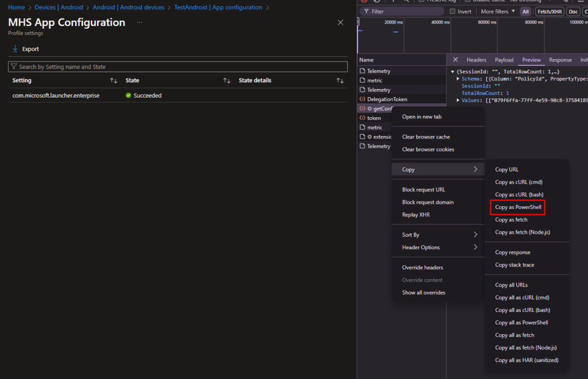
Task: Select Copy all as fetch
Action: [514, 335]
